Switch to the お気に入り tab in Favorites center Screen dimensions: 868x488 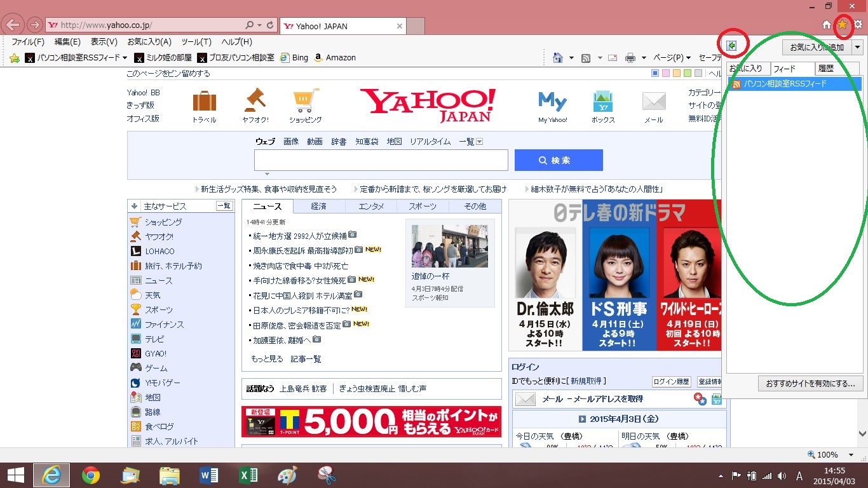click(x=748, y=69)
